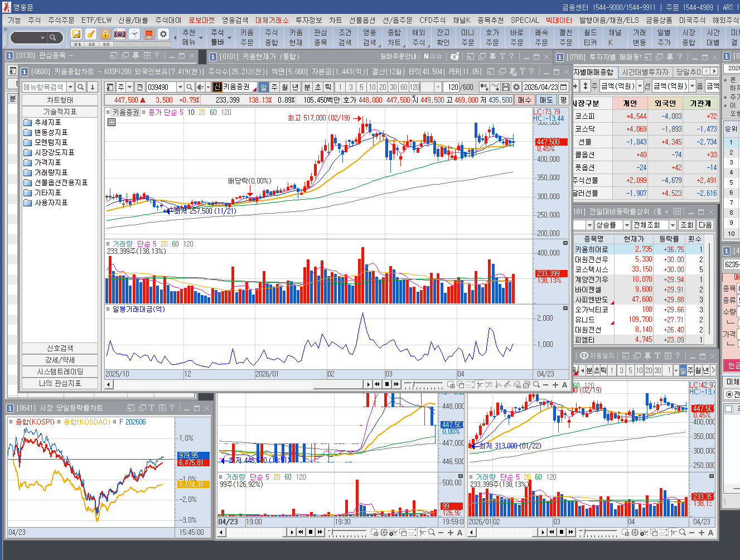
Task: Open the first 금액(억원) dropdown in investor window
Action: coord(640,86)
